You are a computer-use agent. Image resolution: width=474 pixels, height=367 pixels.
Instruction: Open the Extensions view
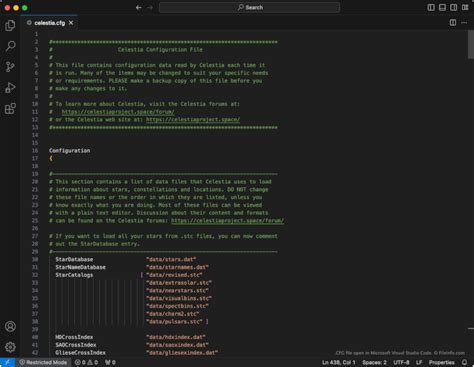(10, 108)
